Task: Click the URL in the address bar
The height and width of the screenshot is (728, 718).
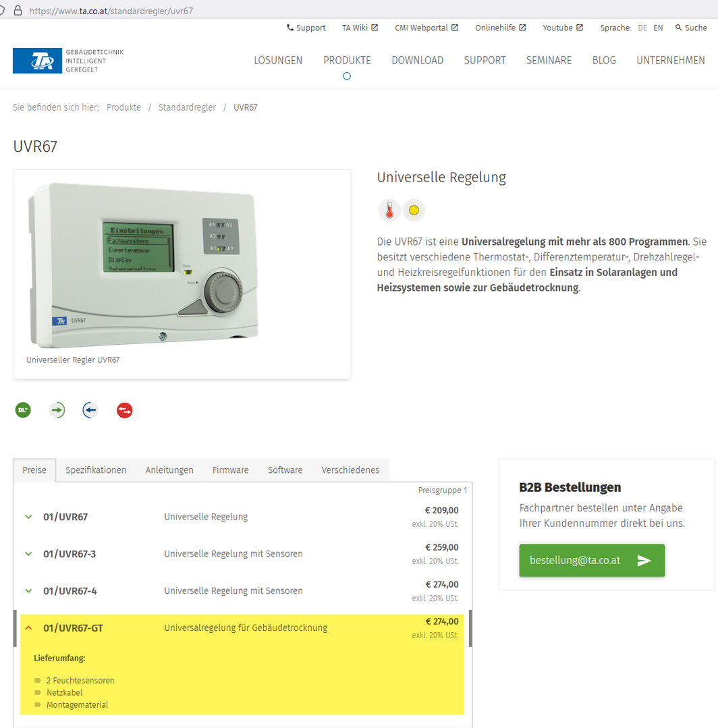Action: (111, 11)
